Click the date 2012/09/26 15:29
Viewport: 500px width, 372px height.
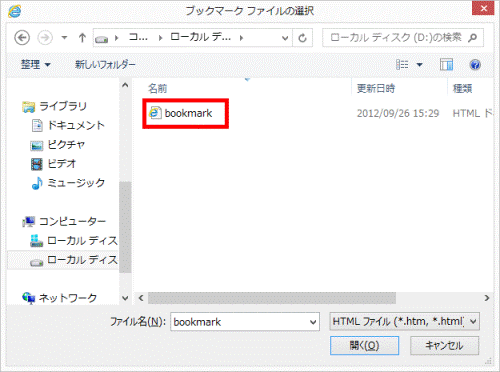(398, 114)
